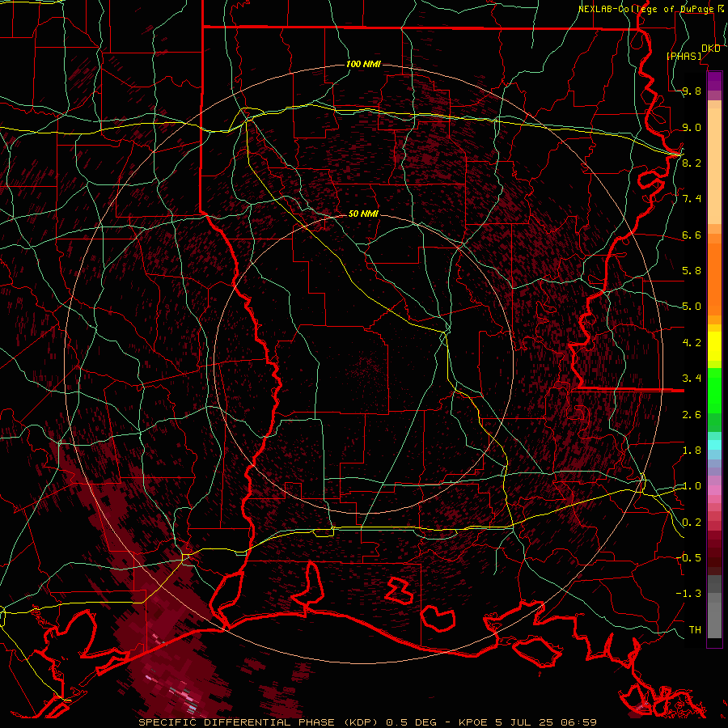Click the 4.2 legend value
The image size is (728, 728).
pos(692,343)
